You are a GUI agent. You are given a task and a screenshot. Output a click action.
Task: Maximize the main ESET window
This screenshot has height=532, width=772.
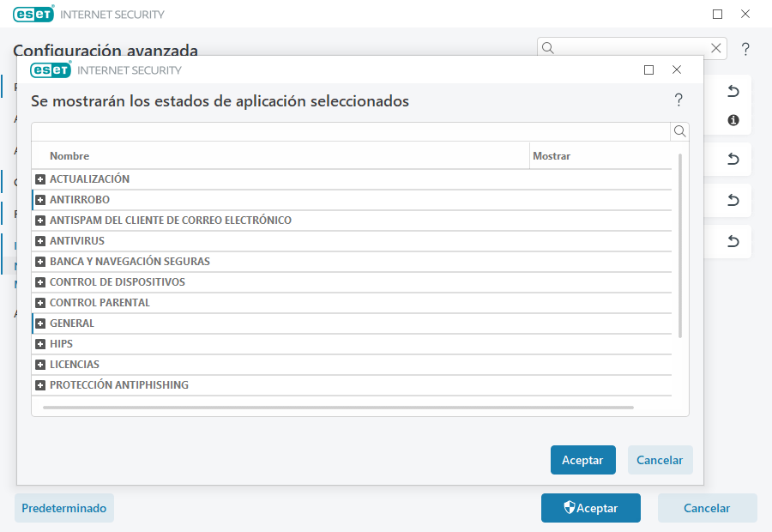[x=717, y=15]
